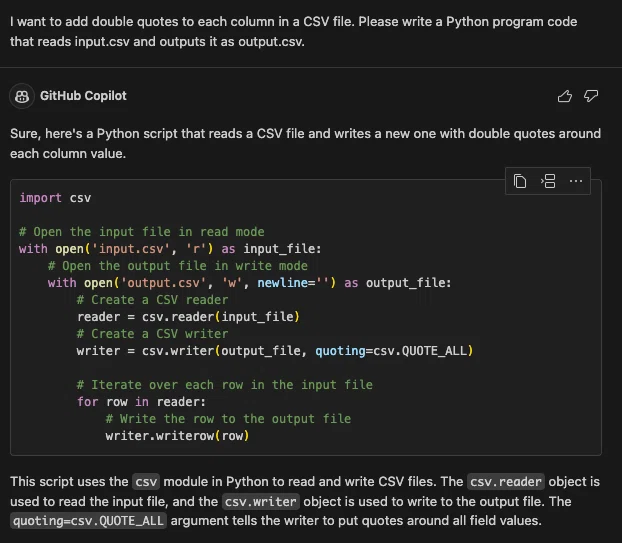Click the line opening 'output.csv' with newline=''
This screenshot has width=622, height=543.
[x=250, y=283]
